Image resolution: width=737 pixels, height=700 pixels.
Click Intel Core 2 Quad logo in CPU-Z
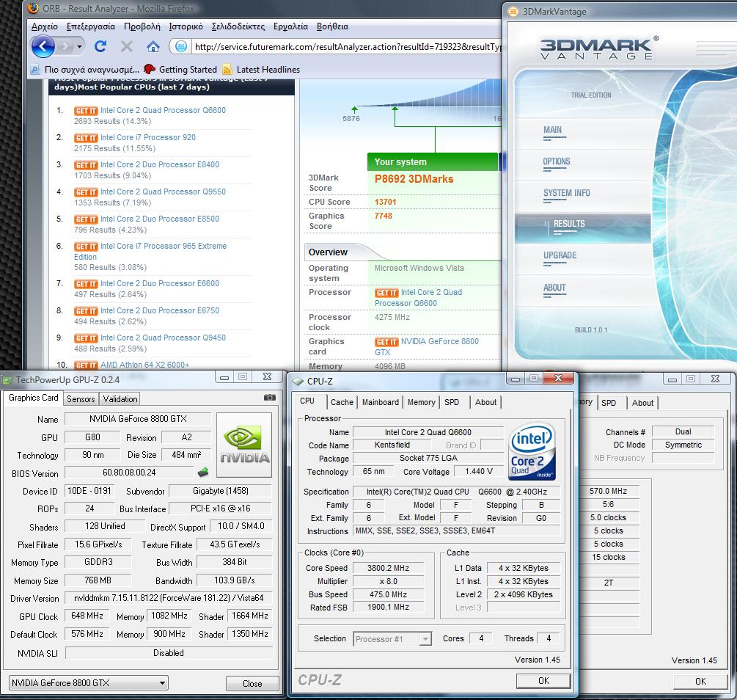pos(532,451)
